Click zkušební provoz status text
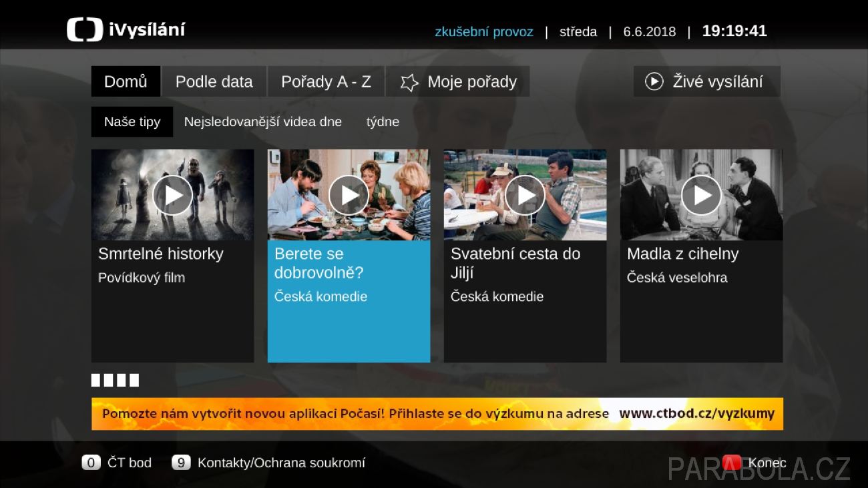 coord(484,31)
